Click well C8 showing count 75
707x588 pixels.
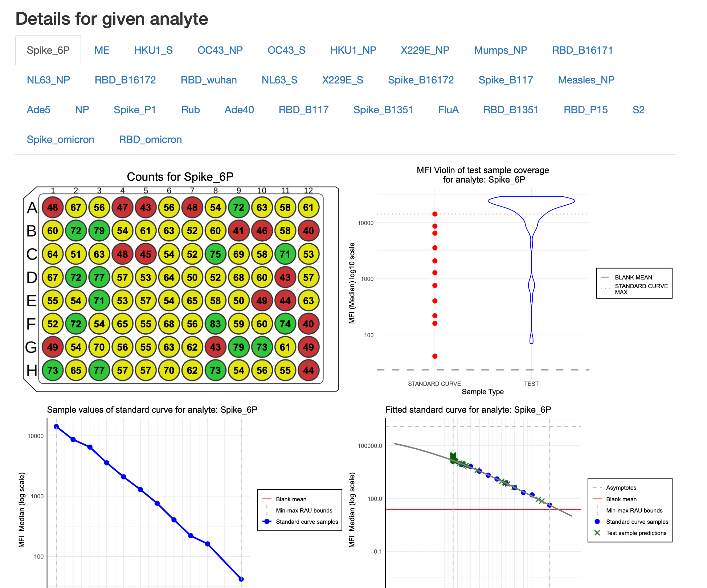(x=216, y=254)
